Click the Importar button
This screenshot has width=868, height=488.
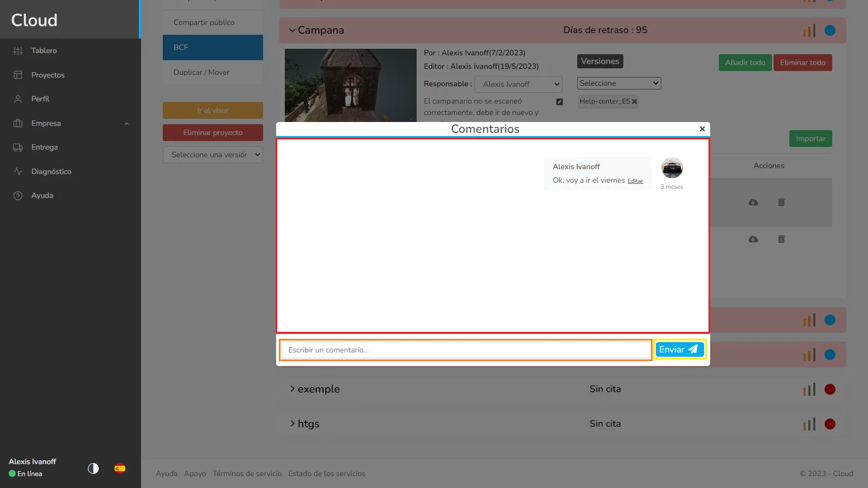[x=810, y=138]
